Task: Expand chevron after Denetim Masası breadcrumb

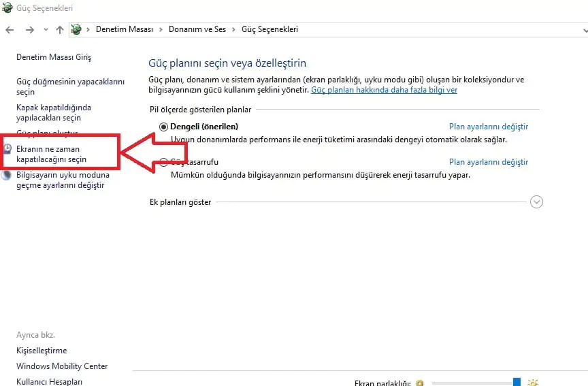Action: (x=161, y=30)
